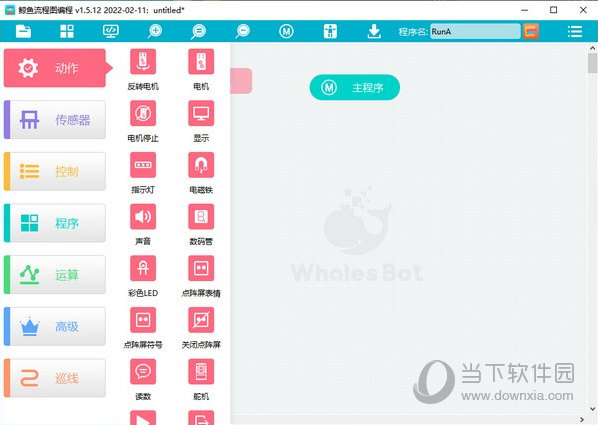Pick the 彩色LED block icon
598x425 pixels.
(143, 269)
